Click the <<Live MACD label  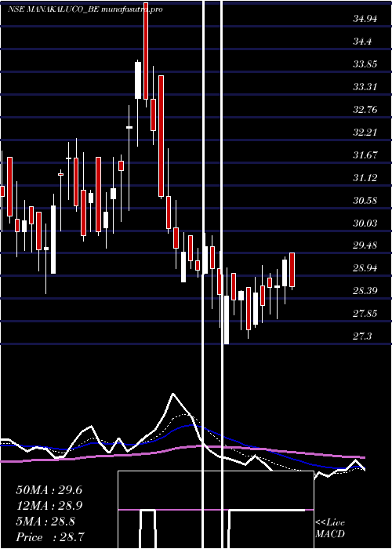pyautogui.click(x=330, y=529)
